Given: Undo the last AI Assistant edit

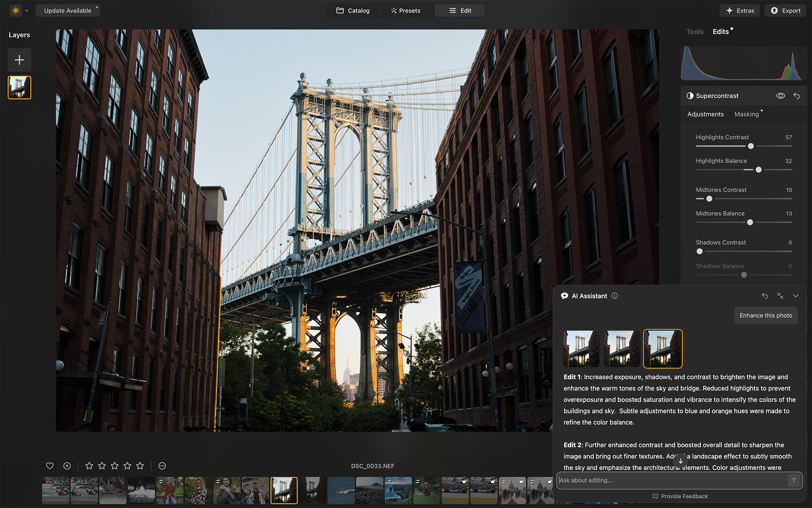Looking at the screenshot, I should click(765, 296).
